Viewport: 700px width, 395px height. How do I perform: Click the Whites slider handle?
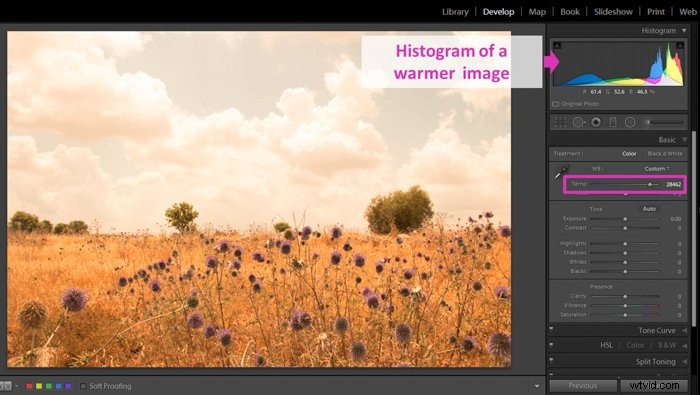coord(625,262)
